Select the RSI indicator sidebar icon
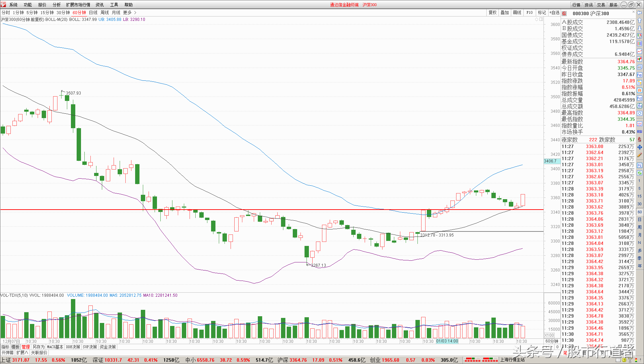Viewport: 644px width, 364px height. (640, 132)
